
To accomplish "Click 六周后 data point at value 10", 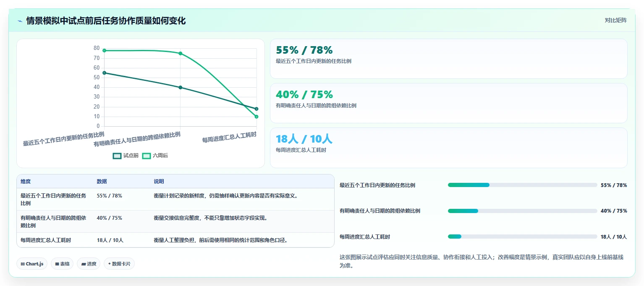I will pyautogui.click(x=257, y=117).
